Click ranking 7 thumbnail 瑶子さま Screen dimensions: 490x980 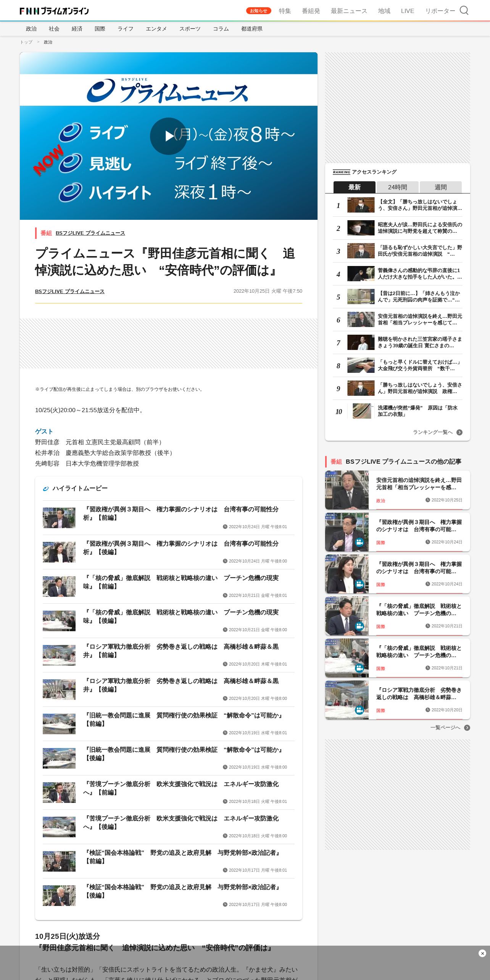[361, 342]
